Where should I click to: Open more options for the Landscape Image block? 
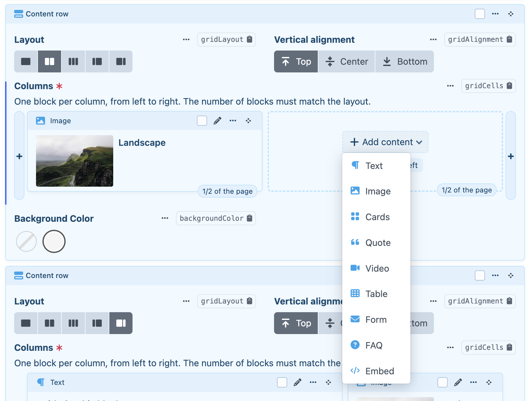pyautogui.click(x=233, y=121)
